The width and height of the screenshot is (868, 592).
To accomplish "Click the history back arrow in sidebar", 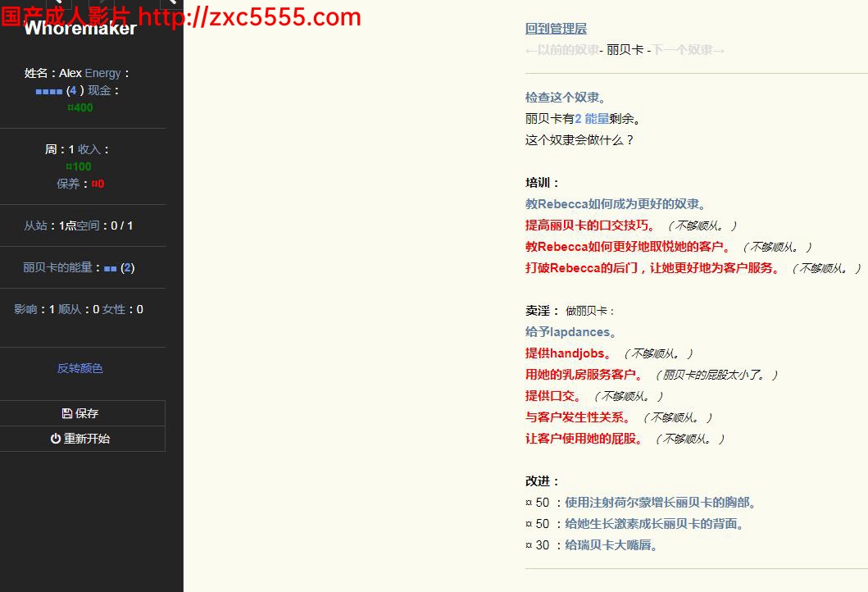I will 60,4.
